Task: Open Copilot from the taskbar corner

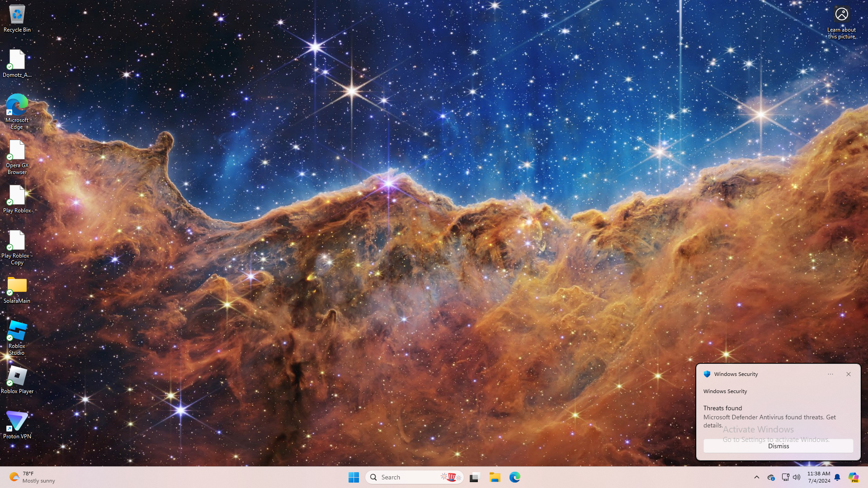Action: [853, 477]
